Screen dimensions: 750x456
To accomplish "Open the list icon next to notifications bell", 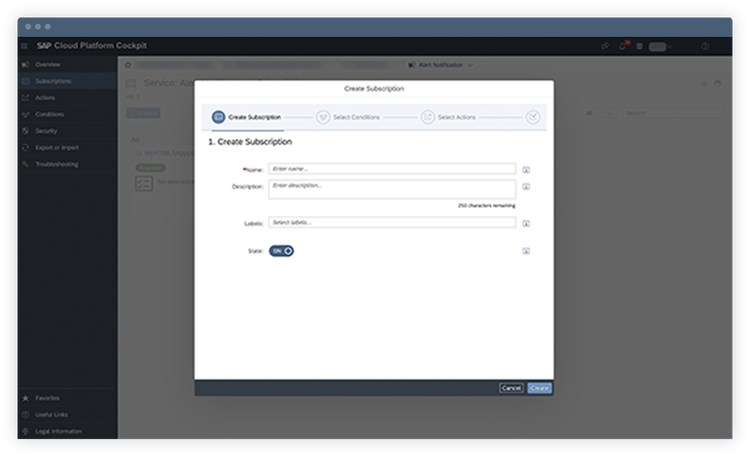I will tap(639, 46).
